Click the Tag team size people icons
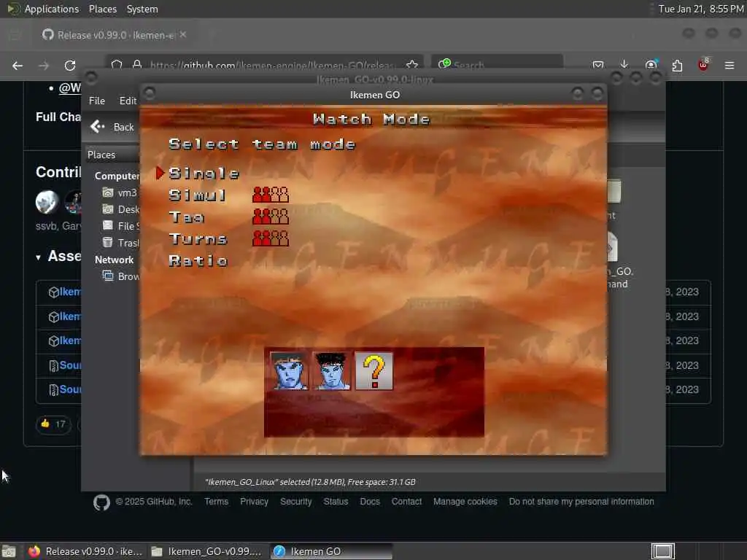The height and width of the screenshot is (560, 747). (x=271, y=217)
